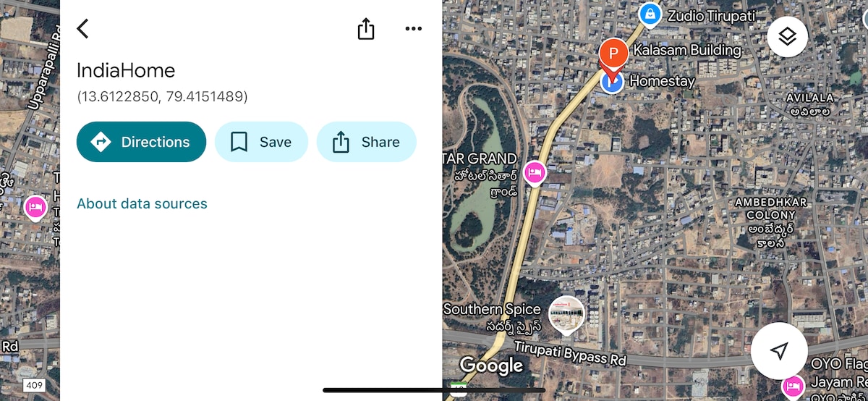Start Directions to IndiaHome
The height and width of the screenshot is (401, 868).
pyautogui.click(x=141, y=142)
